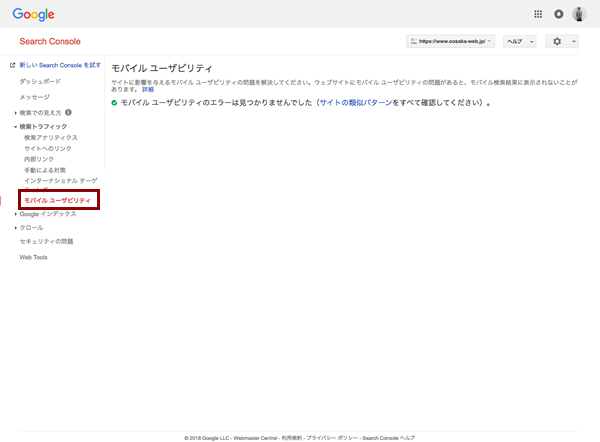The height and width of the screenshot is (442, 600).
Task: Open the dropdown arrow next to gear
Action: pos(573,41)
